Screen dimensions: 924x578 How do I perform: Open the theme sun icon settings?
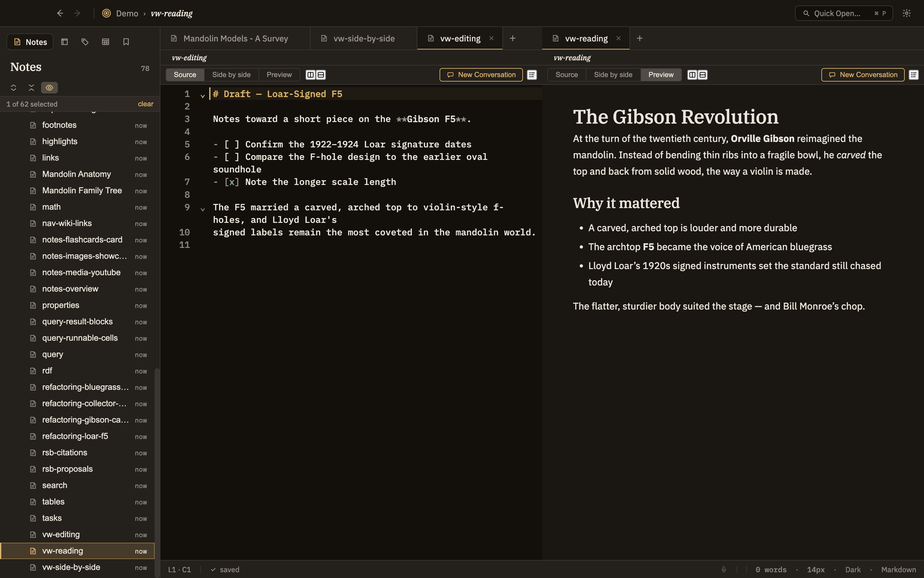pyautogui.click(x=906, y=13)
